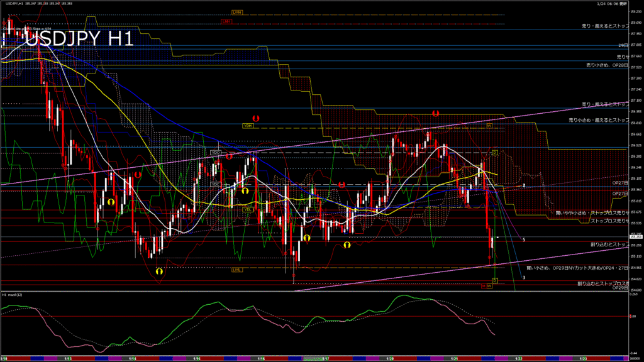Click the USDJPY H1 chart title

[x=79, y=39]
